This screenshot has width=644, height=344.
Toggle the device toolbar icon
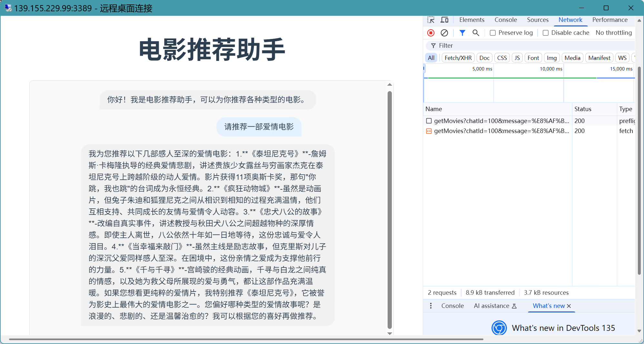coord(444,20)
